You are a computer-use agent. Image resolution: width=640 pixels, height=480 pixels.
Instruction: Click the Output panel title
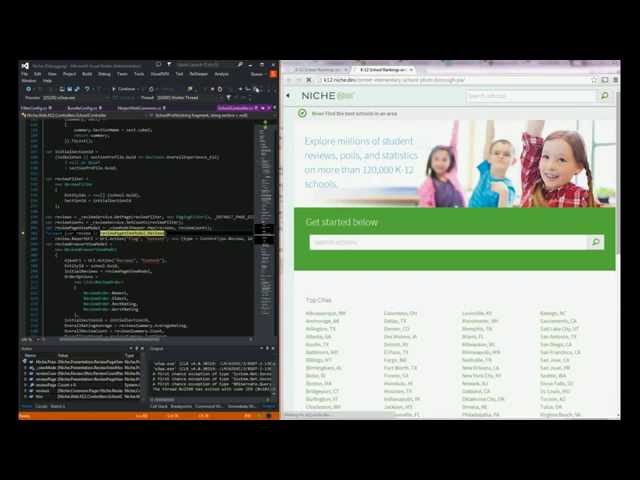click(157, 348)
